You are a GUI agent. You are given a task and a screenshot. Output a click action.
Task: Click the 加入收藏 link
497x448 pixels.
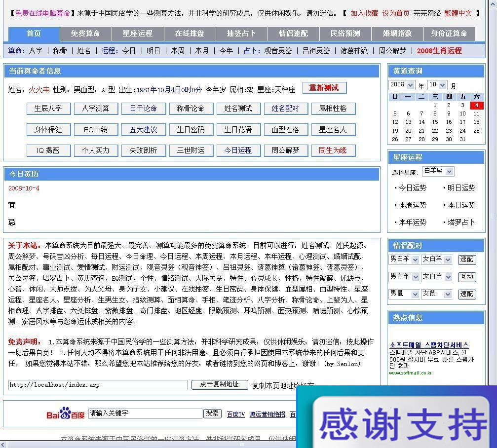pyautogui.click(x=364, y=13)
